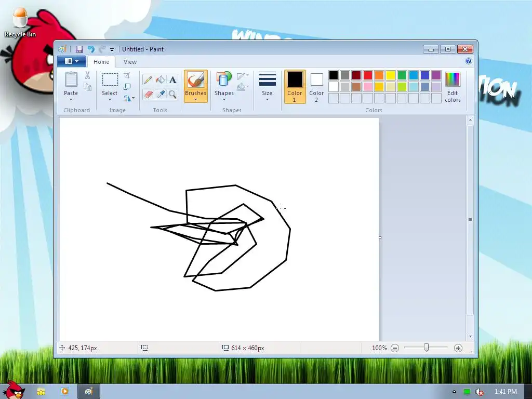This screenshot has height=399, width=532.
Task: Click the zoom slider thumb
Action: 426,348
